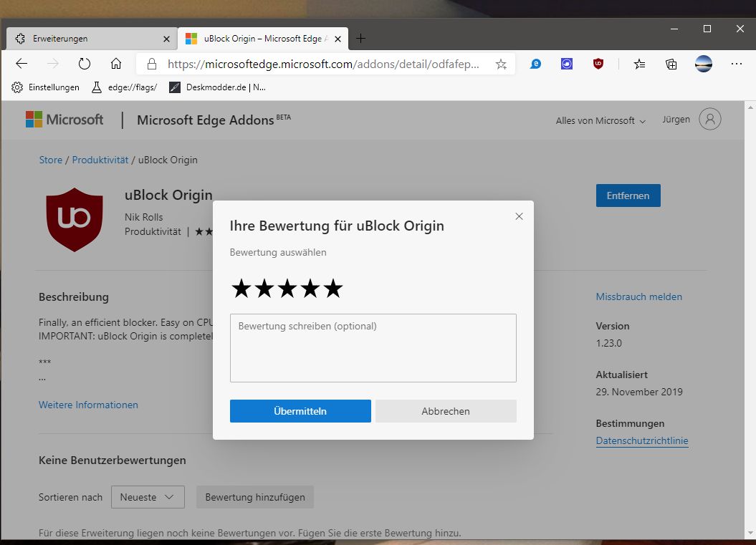756x545 pixels.
Task: Click the Jürgen account name
Action: 676,119
